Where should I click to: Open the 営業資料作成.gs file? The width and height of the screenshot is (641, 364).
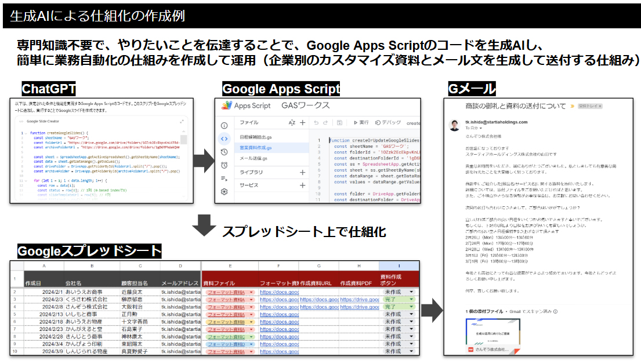point(256,148)
